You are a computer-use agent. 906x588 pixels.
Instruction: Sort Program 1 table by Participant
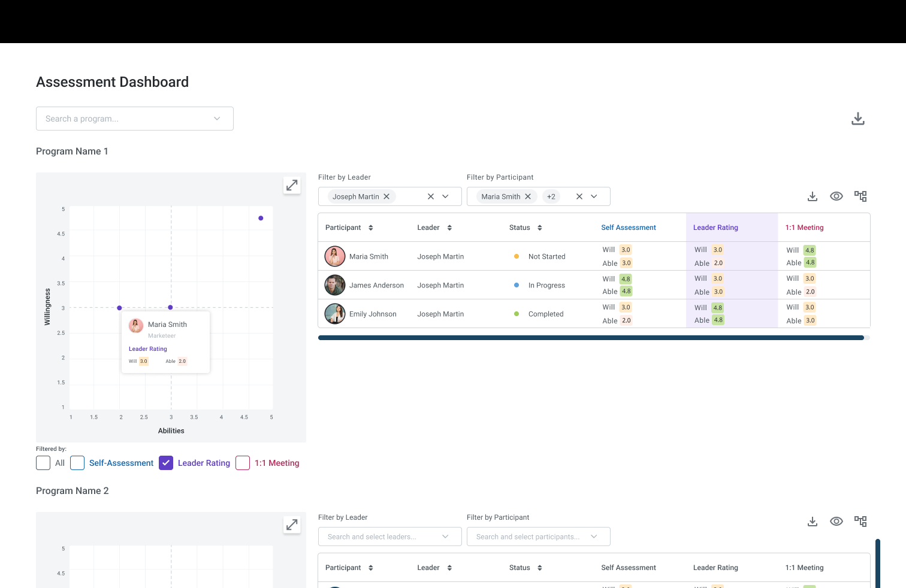click(371, 228)
